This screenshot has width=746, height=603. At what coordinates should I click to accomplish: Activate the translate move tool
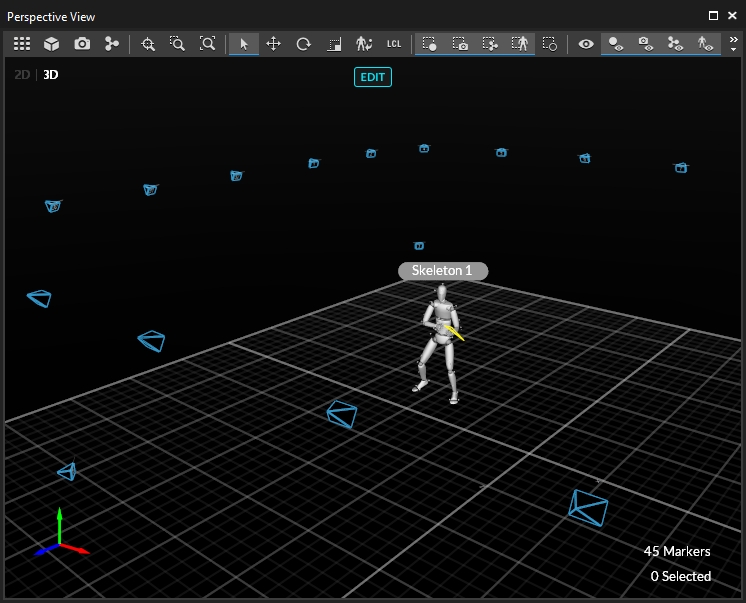click(273, 44)
